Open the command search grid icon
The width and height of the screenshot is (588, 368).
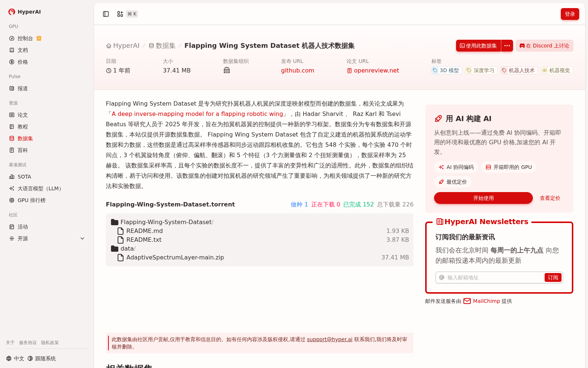(120, 14)
